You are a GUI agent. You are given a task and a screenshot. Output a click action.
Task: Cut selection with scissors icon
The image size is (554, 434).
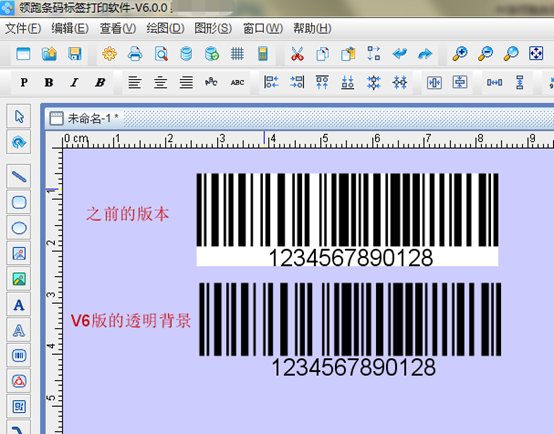click(x=297, y=54)
